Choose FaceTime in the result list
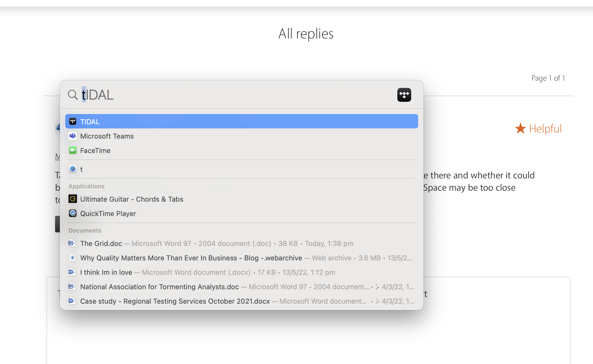This screenshot has height=364, width=593. point(95,151)
